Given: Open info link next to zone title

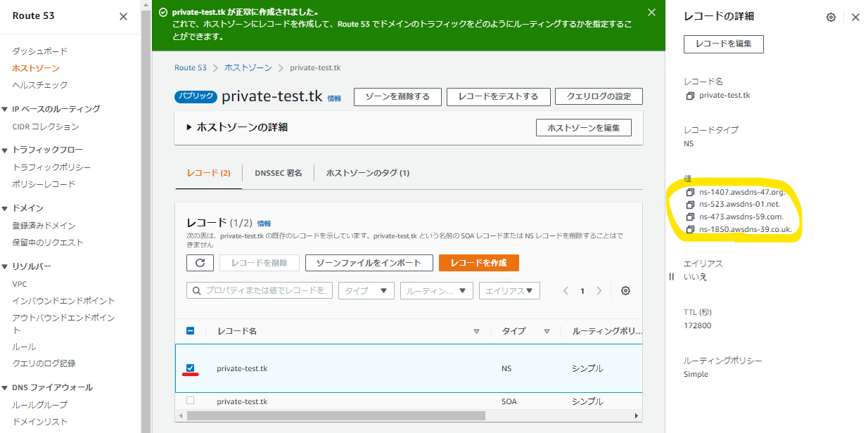Looking at the screenshot, I should point(334,99).
